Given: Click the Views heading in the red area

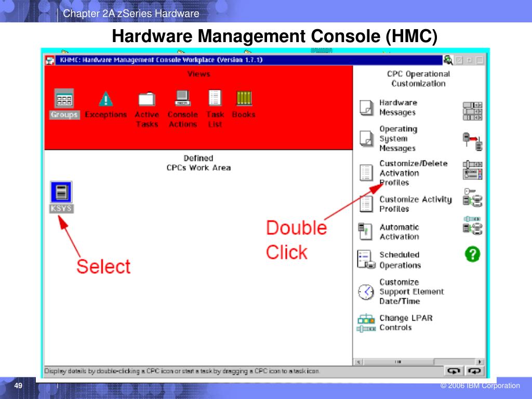Looking at the screenshot, I should click(x=198, y=74).
